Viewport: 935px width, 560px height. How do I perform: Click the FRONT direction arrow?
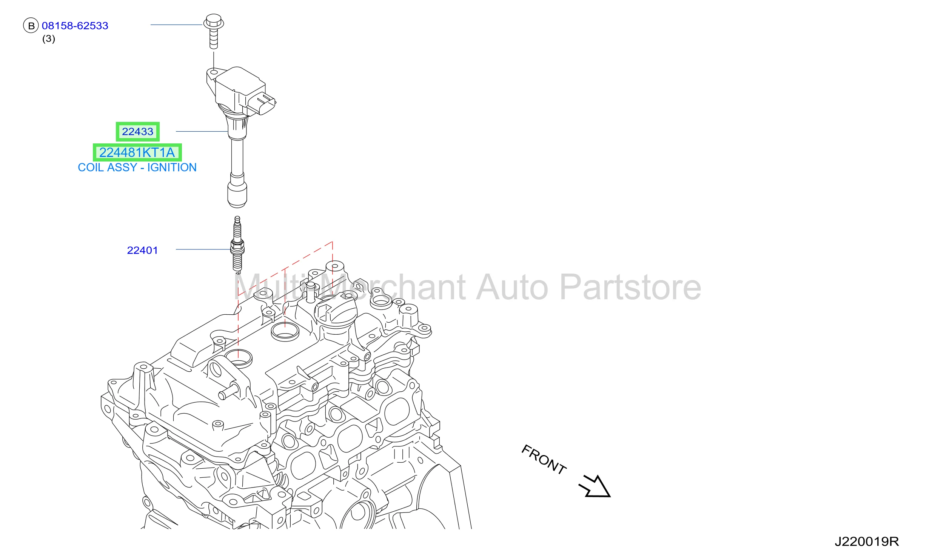595,486
